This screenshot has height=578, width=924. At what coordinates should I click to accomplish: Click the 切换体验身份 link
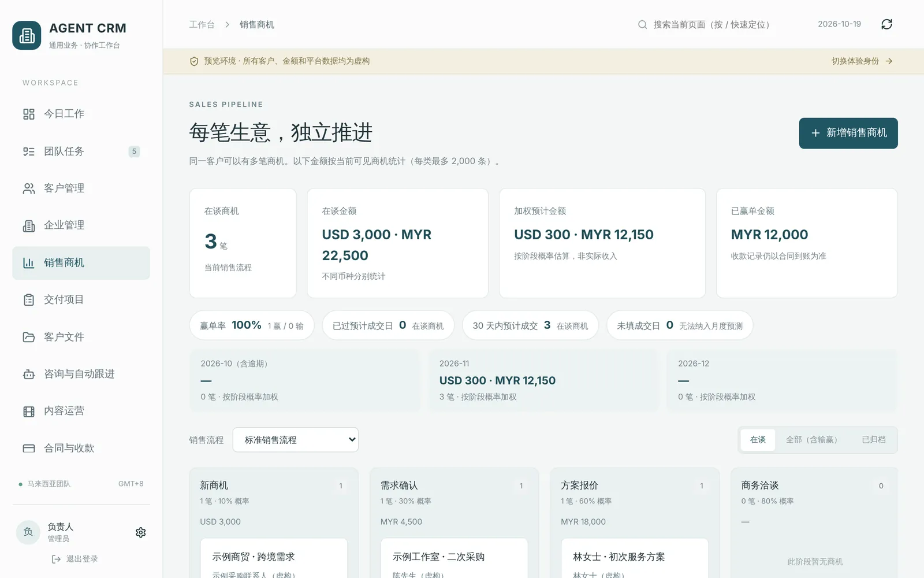click(862, 61)
